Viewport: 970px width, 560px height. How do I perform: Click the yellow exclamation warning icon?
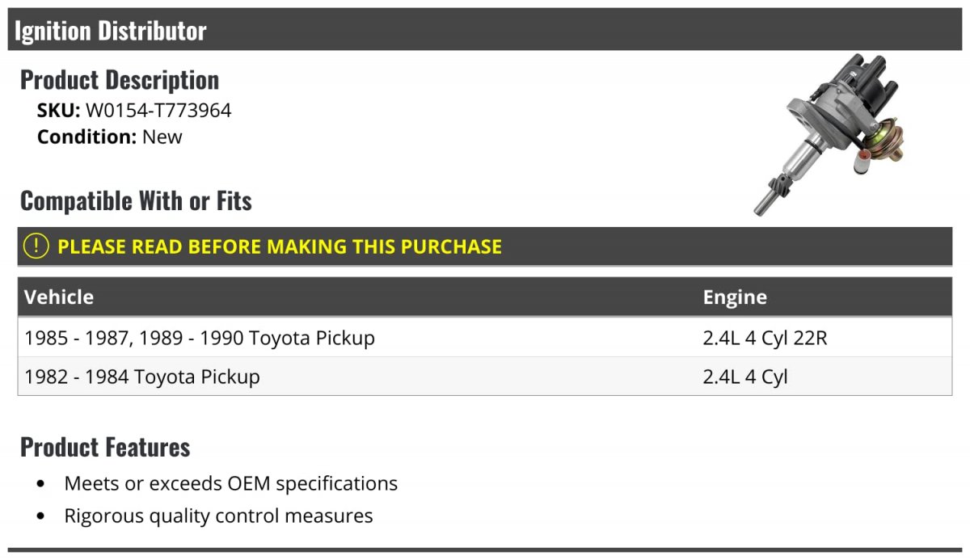point(36,246)
